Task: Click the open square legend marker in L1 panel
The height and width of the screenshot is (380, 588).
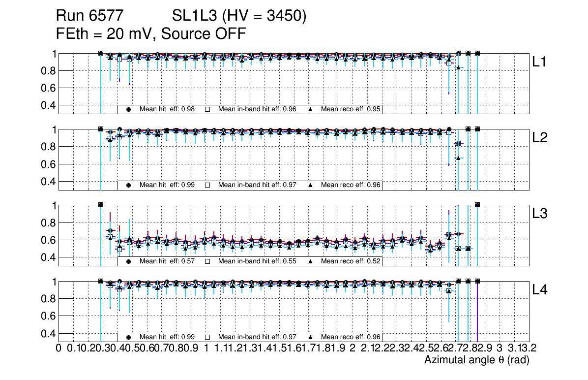Action: click(x=207, y=109)
